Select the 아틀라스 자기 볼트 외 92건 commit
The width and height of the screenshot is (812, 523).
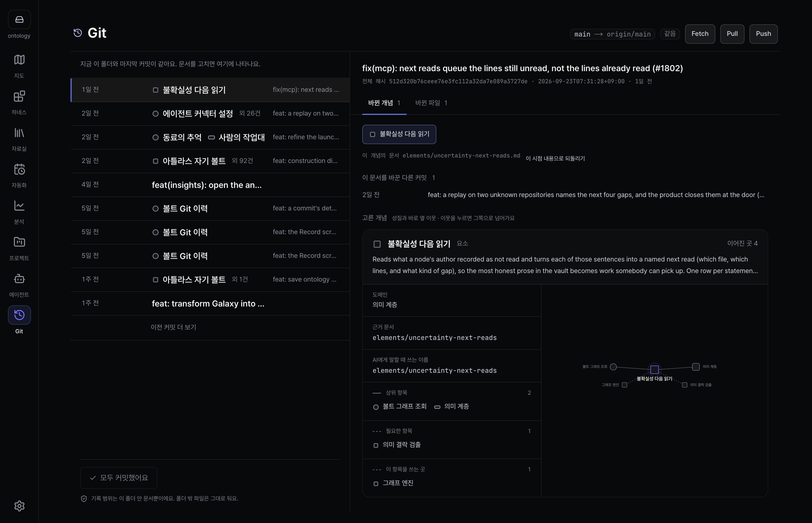(210, 161)
